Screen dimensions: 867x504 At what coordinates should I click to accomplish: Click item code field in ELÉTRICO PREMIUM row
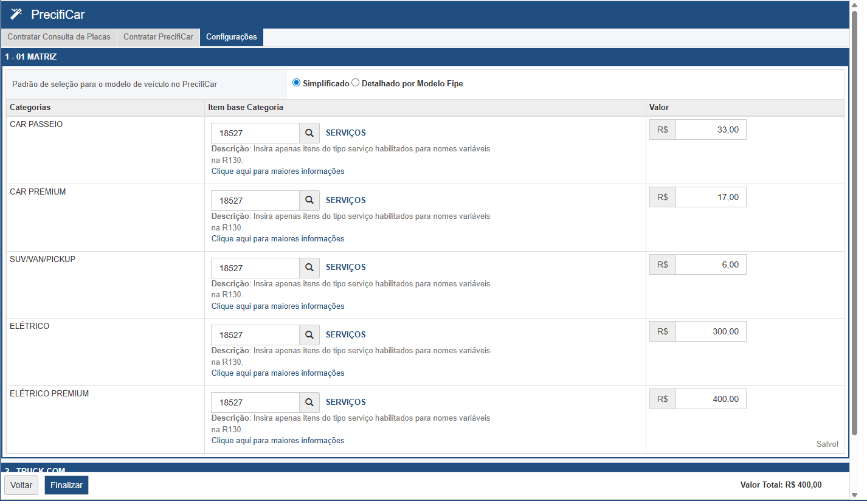tap(255, 402)
